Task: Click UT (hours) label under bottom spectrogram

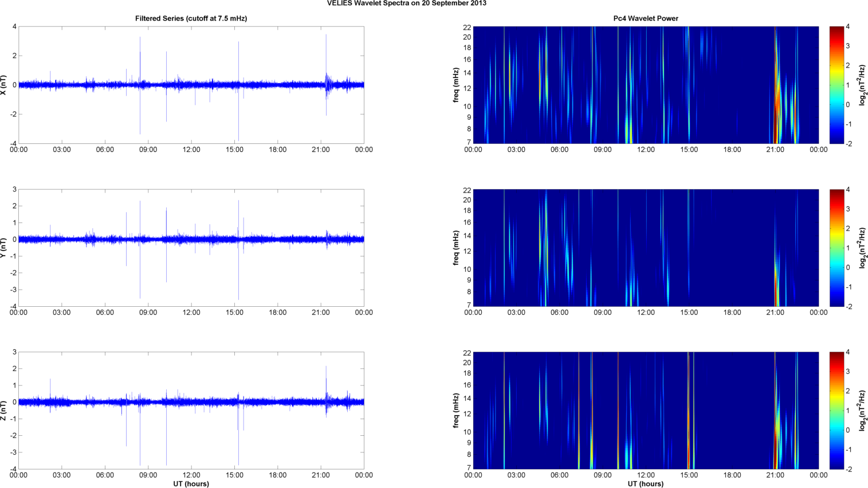Action: click(645, 484)
